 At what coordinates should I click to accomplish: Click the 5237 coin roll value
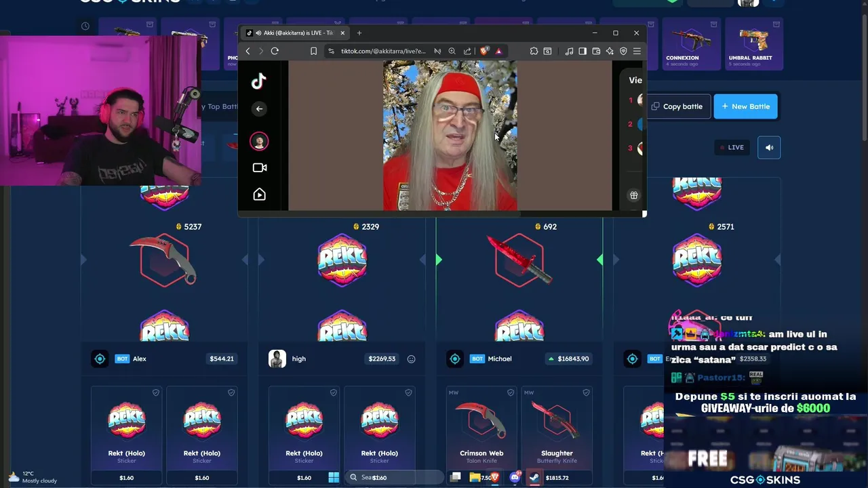coord(193,226)
